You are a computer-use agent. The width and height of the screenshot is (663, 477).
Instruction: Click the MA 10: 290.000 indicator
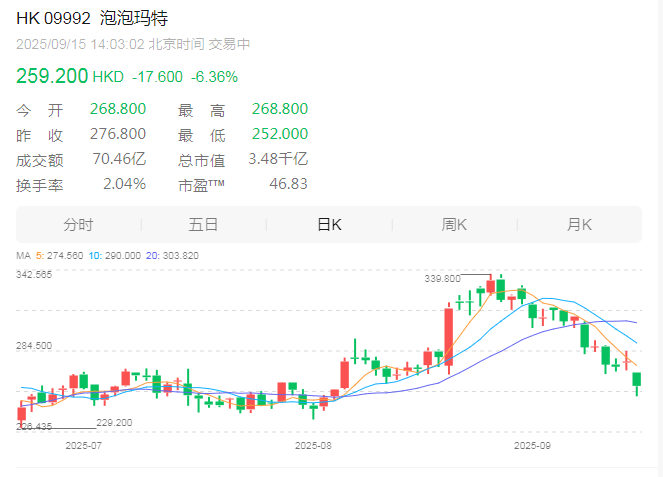[x=115, y=256]
